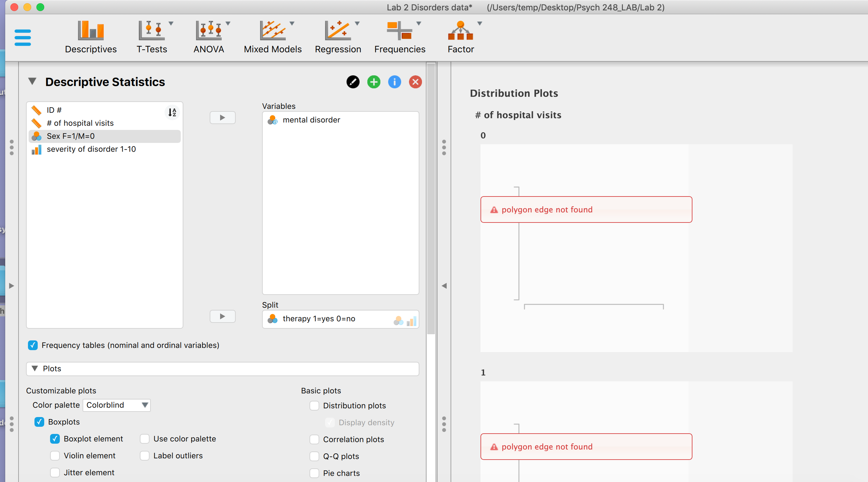Click the warning icon in second error box

click(494, 447)
